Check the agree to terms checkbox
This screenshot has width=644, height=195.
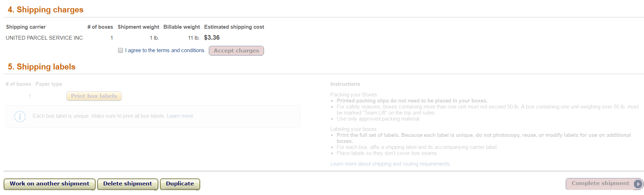point(121,50)
